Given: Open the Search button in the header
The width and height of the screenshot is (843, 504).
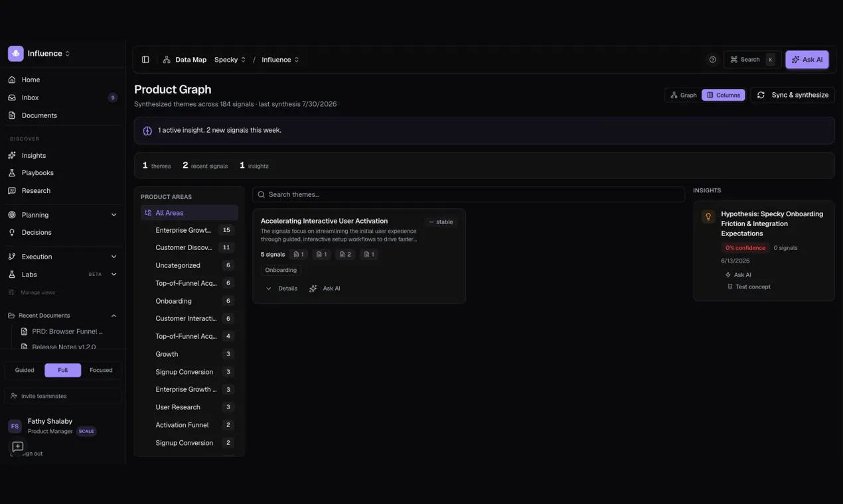Looking at the screenshot, I should [752, 60].
